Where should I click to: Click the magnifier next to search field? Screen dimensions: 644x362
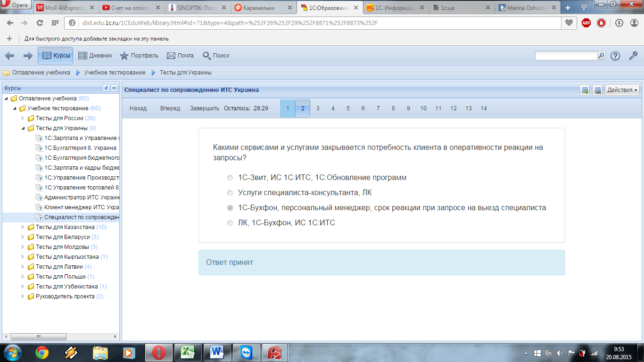tap(602, 56)
